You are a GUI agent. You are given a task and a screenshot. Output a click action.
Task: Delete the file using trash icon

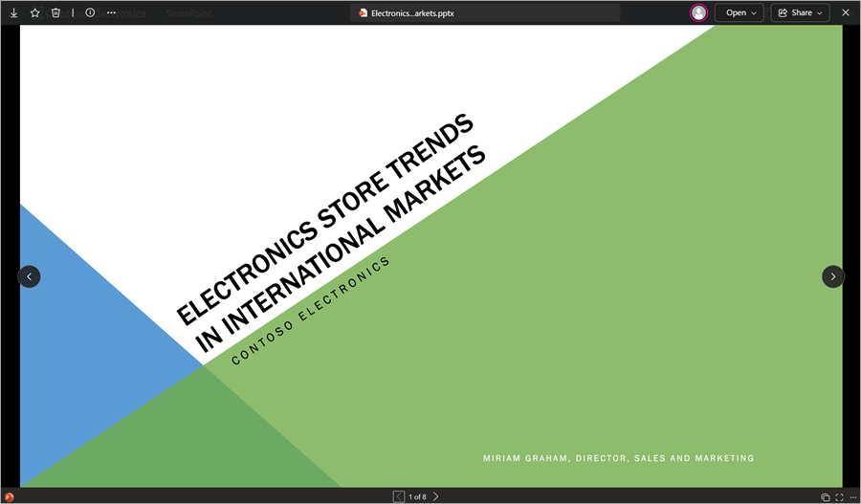55,12
